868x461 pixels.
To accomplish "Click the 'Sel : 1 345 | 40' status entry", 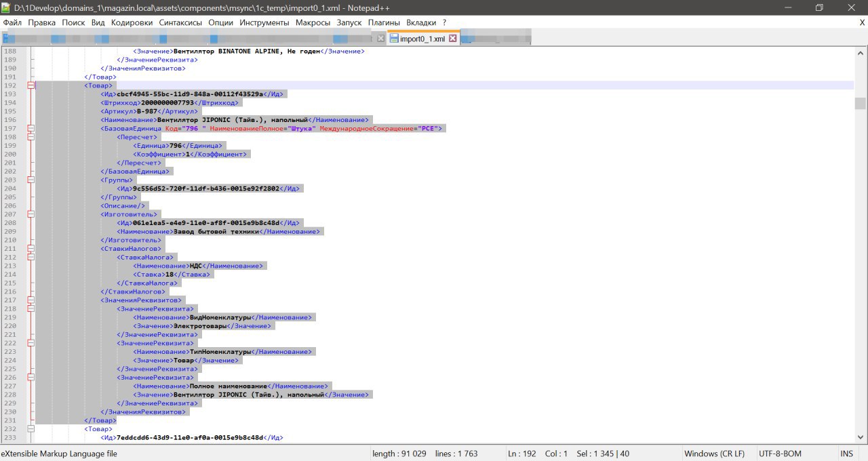I will coord(602,454).
